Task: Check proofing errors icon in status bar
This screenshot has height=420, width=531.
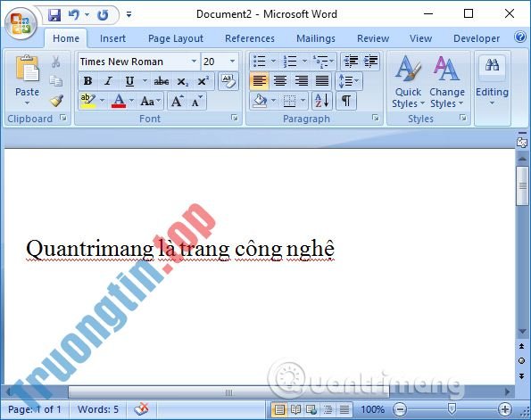Action: 141,409
